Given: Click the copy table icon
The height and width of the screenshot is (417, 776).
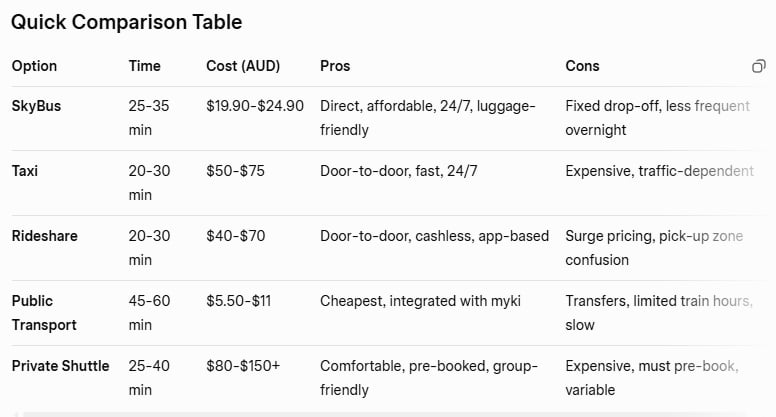Looking at the screenshot, I should point(758,66).
